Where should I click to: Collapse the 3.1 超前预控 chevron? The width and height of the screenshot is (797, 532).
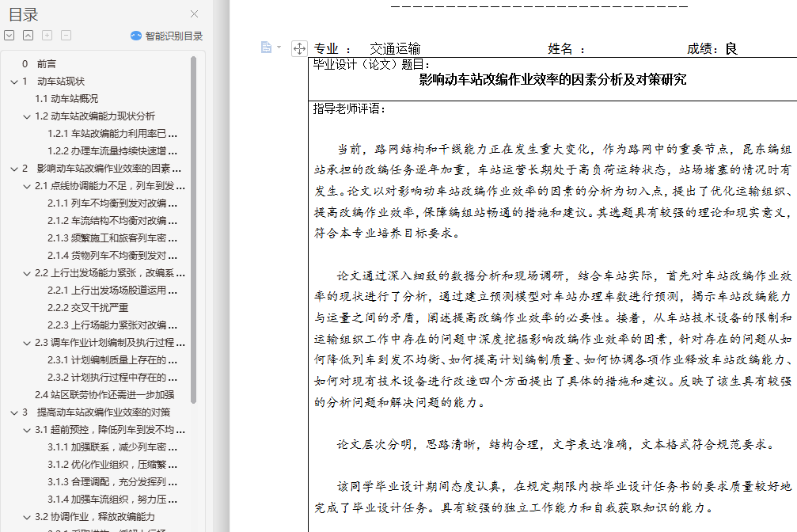27,430
